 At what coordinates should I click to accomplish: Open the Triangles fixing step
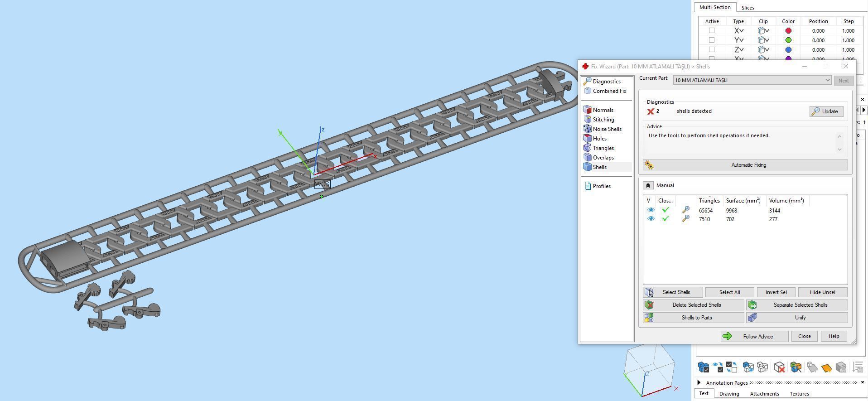click(x=603, y=148)
